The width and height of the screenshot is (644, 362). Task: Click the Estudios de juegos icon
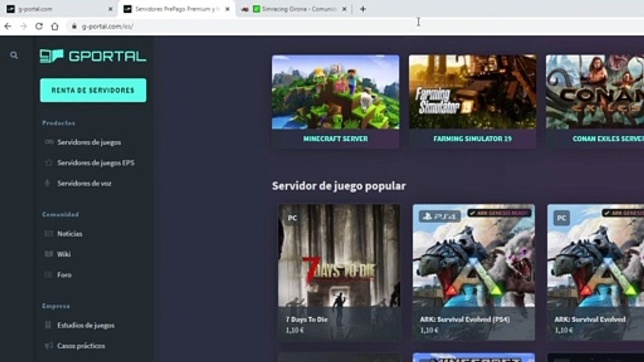click(48, 325)
